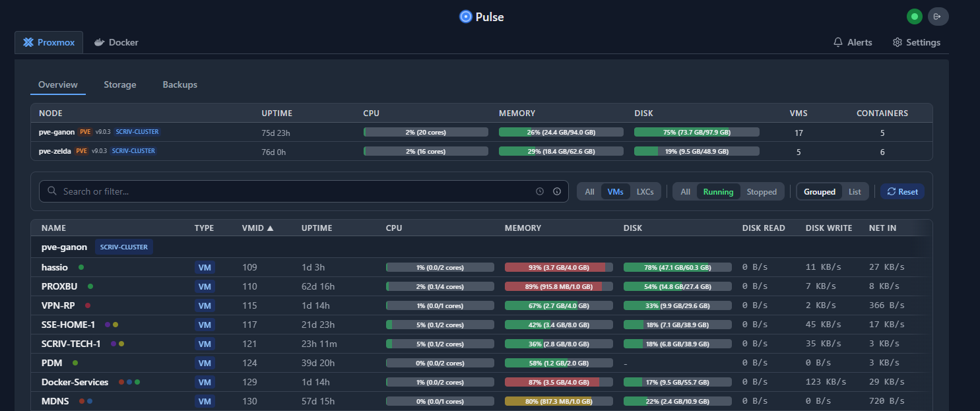
Task: Click the green tag dot beside hassio
Action: pyautogui.click(x=81, y=267)
